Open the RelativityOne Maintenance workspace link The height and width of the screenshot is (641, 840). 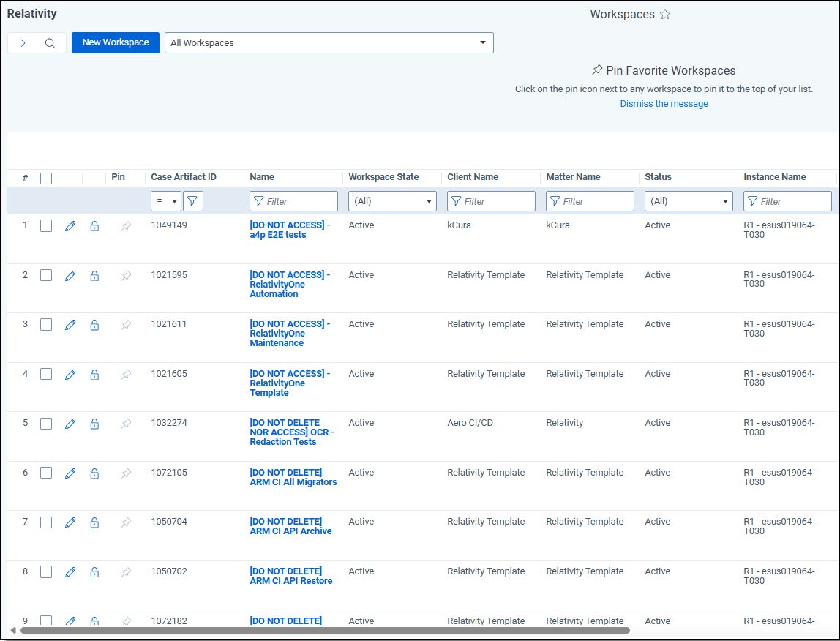[290, 334]
